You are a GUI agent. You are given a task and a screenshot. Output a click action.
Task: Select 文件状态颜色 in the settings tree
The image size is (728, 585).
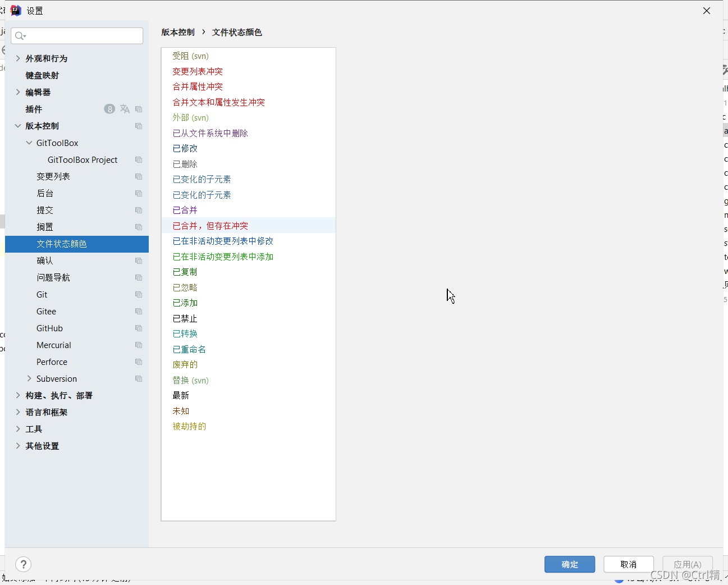click(x=77, y=244)
